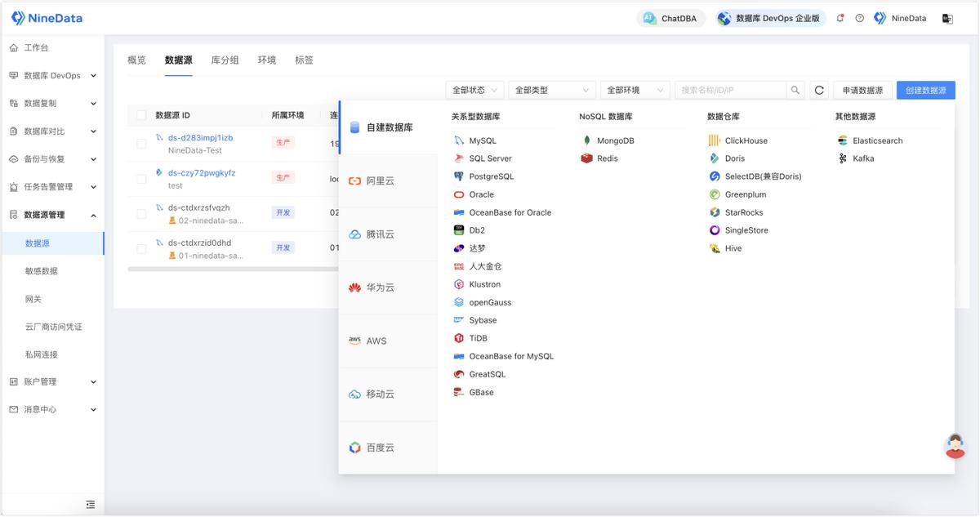Select the ClickHouse warehouse icon
980x517 pixels.
(x=715, y=140)
